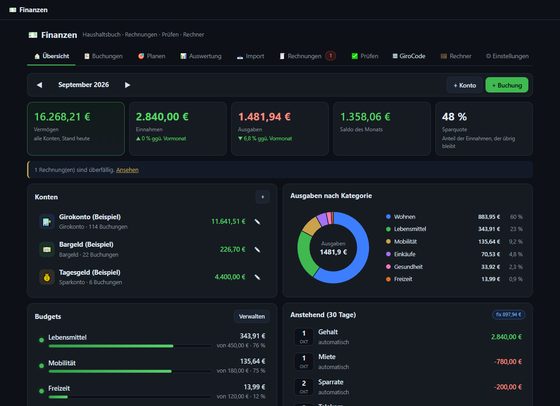Click Girokonto balance 11.641,51 €

pos(228,221)
